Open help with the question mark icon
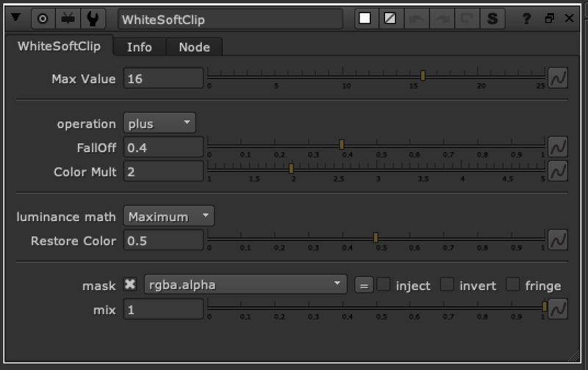588x370 pixels. pos(526,18)
